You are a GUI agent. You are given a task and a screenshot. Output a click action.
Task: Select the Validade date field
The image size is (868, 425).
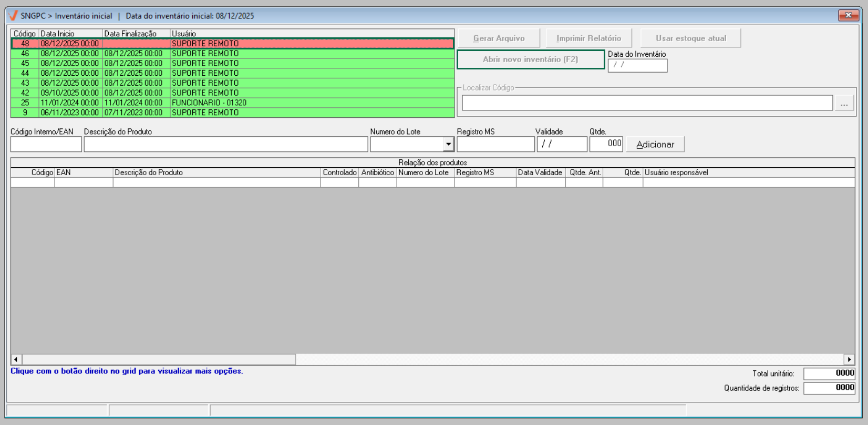click(561, 144)
